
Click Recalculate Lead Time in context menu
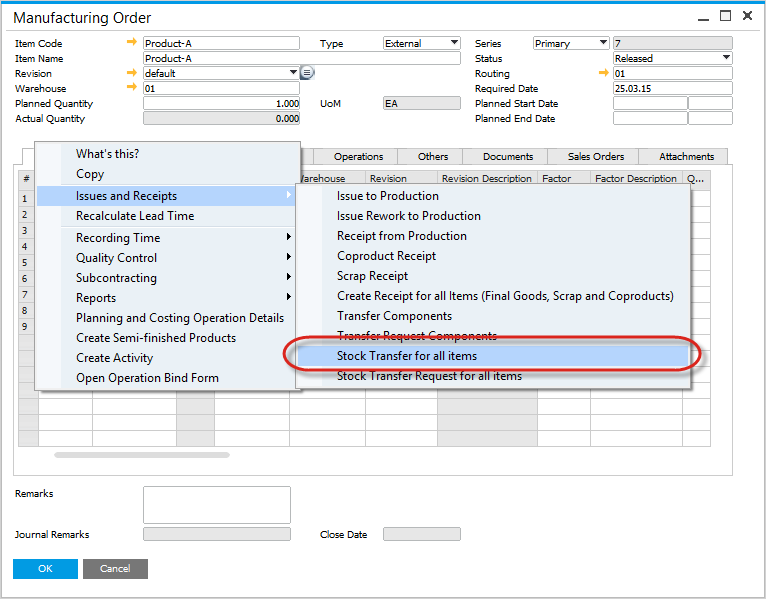135,216
